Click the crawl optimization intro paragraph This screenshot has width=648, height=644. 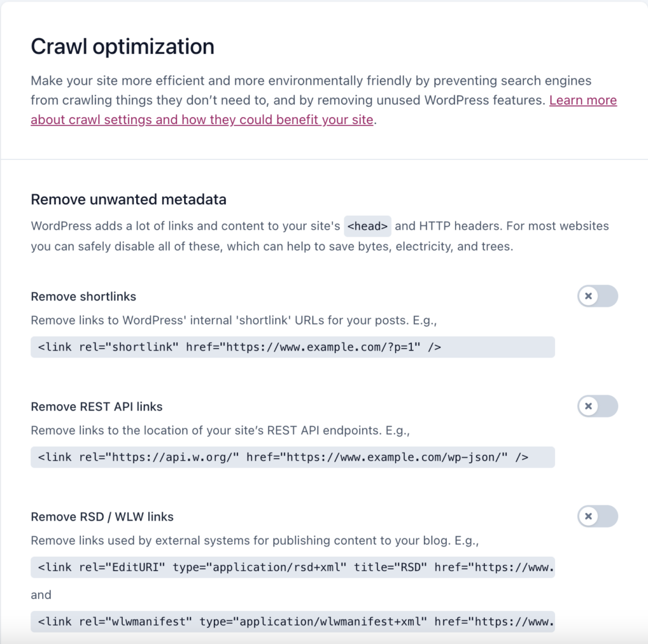[x=323, y=100]
